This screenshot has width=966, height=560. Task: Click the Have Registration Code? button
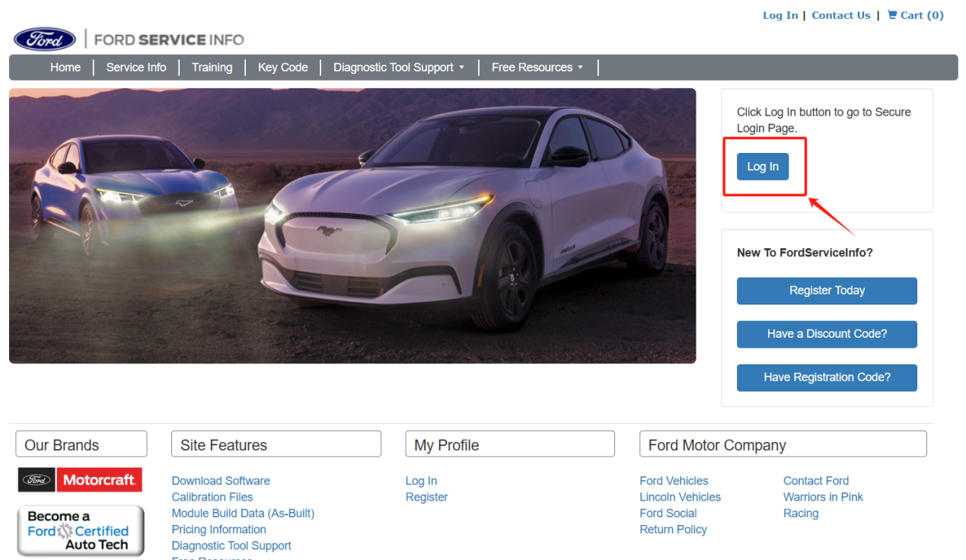(827, 377)
